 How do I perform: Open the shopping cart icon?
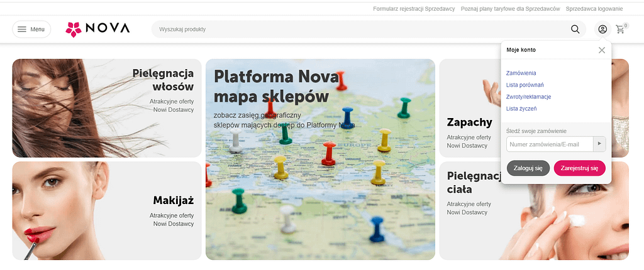[621, 29]
